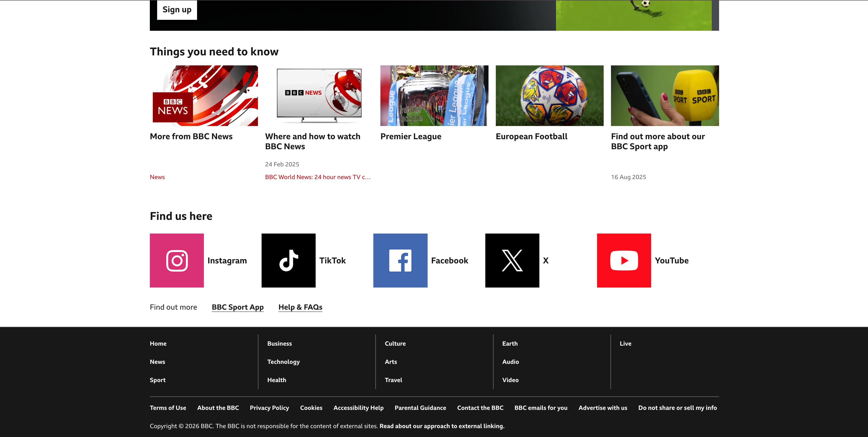The height and width of the screenshot is (437, 868).
Task: Click the 24 Feb 2025 date text
Action: (x=282, y=164)
